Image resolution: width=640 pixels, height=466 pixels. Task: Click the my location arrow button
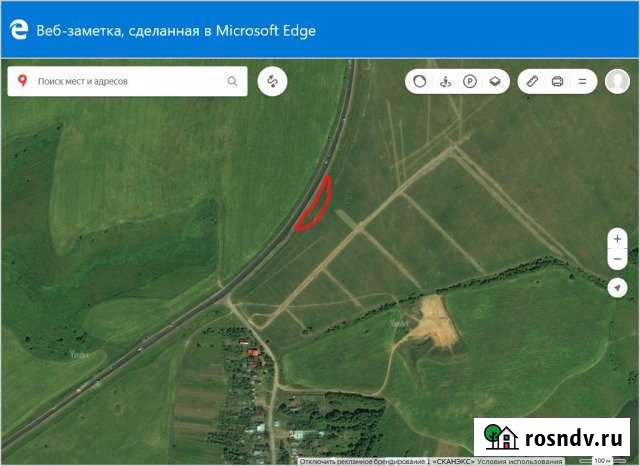click(618, 288)
